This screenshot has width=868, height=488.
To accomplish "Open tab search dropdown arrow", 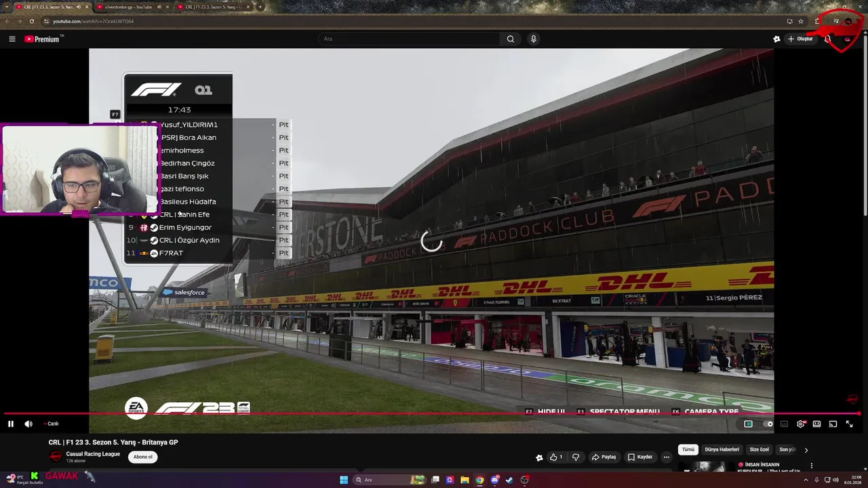I will [7, 7].
